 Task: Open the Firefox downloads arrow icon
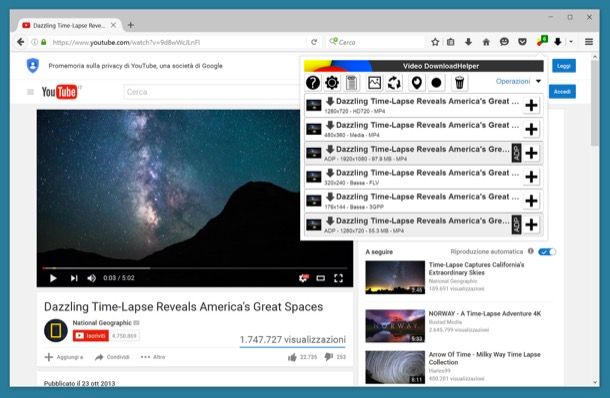(x=468, y=42)
